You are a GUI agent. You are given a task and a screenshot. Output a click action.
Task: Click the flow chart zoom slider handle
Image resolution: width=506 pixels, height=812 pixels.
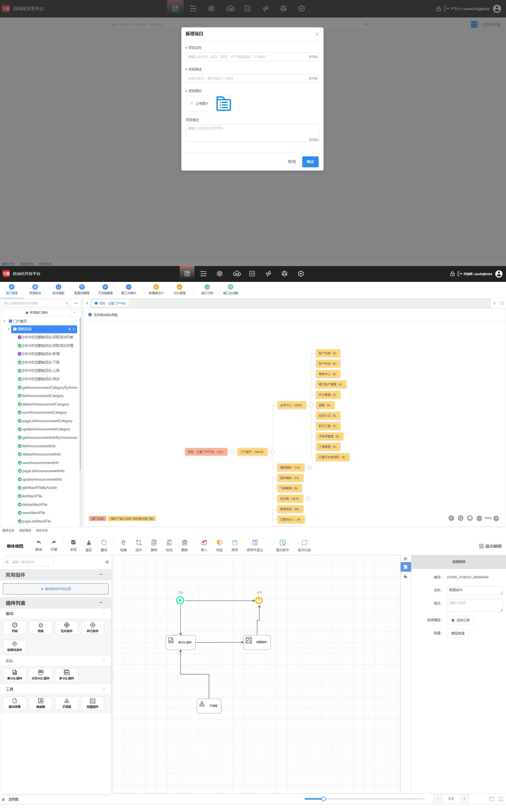pos(323,799)
